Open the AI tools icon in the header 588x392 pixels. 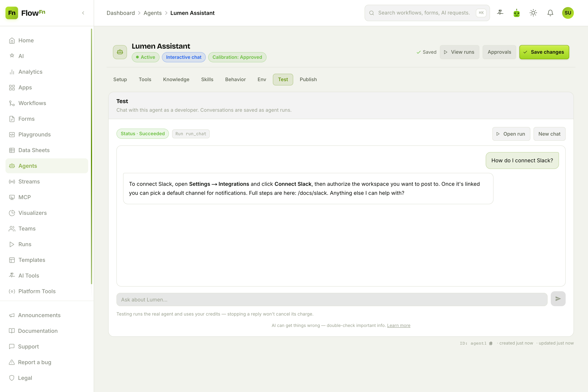[500, 13]
